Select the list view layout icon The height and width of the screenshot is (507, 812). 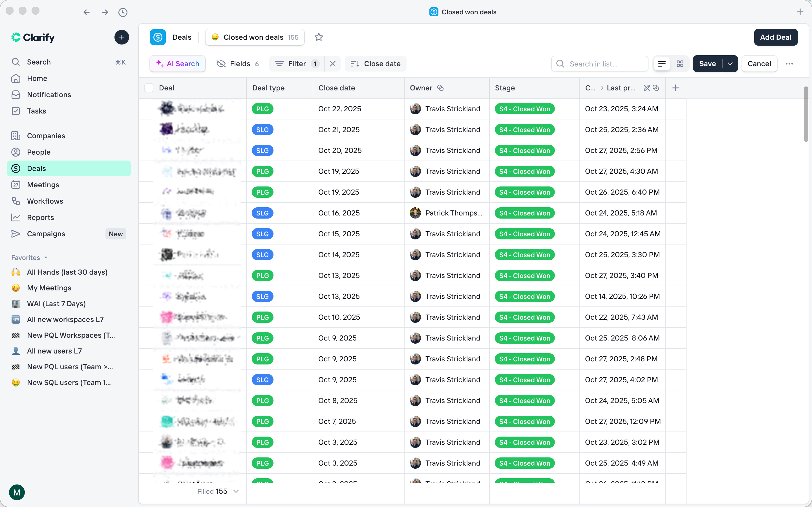tap(662, 64)
